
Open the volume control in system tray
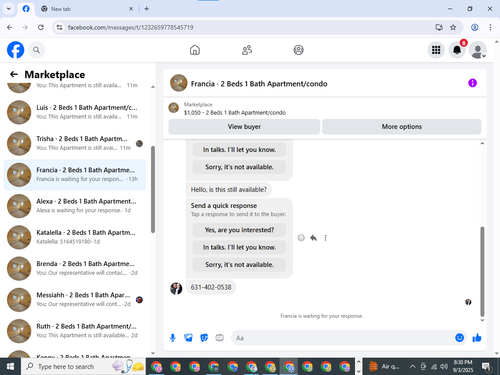point(444,367)
